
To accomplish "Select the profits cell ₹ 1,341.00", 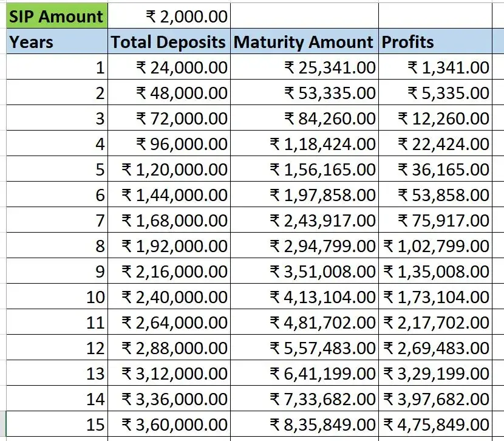I will click(435, 67).
